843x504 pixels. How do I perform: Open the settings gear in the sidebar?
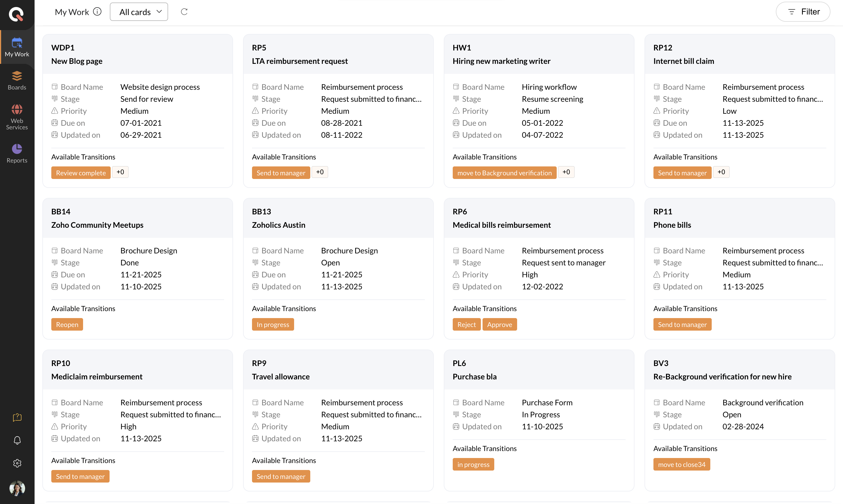(x=17, y=463)
